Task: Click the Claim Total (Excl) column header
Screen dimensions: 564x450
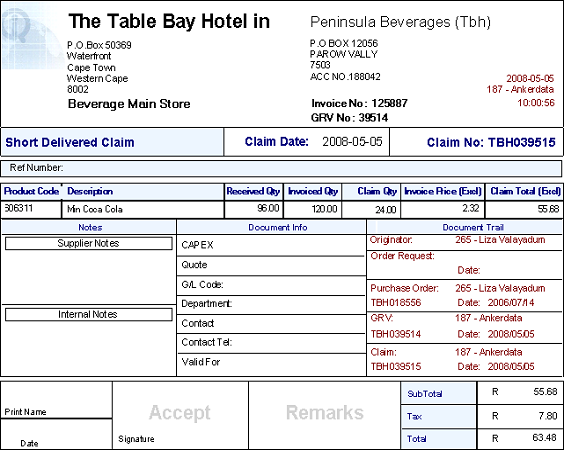Action: click(525, 191)
